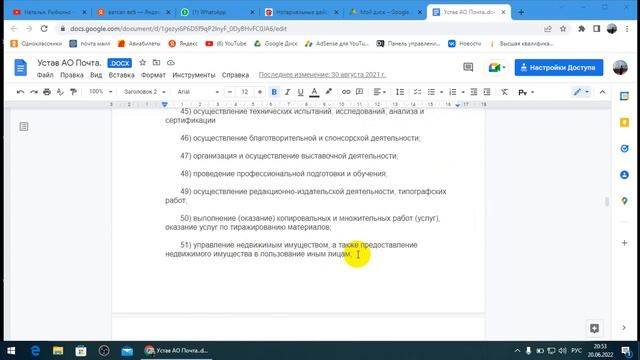Increase font size with plus button
The height and width of the screenshot is (360, 640).
pos(260,92)
